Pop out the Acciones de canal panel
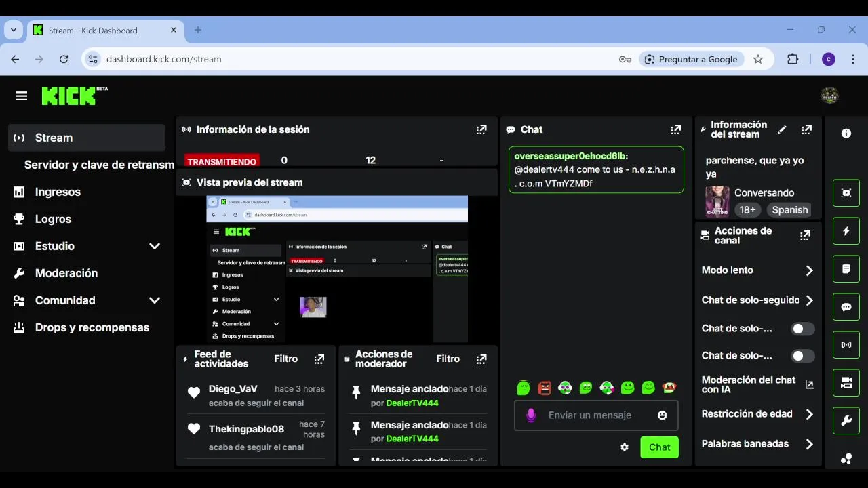This screenshot has width=868, height=488. point(805,236)
